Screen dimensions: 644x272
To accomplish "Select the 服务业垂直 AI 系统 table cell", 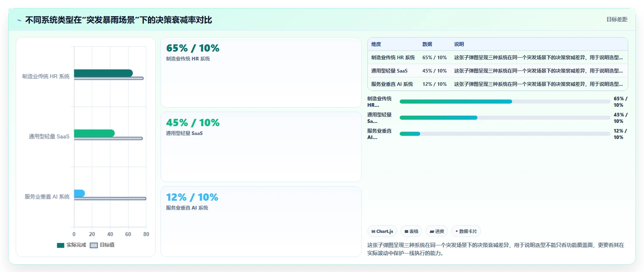I will click(392, 84).
